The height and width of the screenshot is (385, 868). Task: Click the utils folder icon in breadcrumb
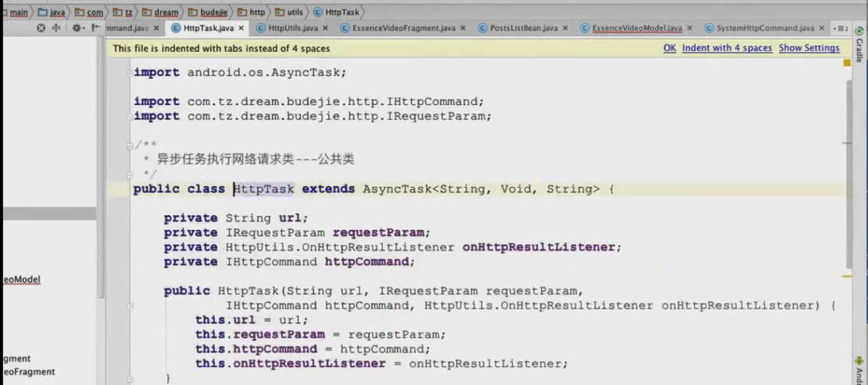coord(280,12)
